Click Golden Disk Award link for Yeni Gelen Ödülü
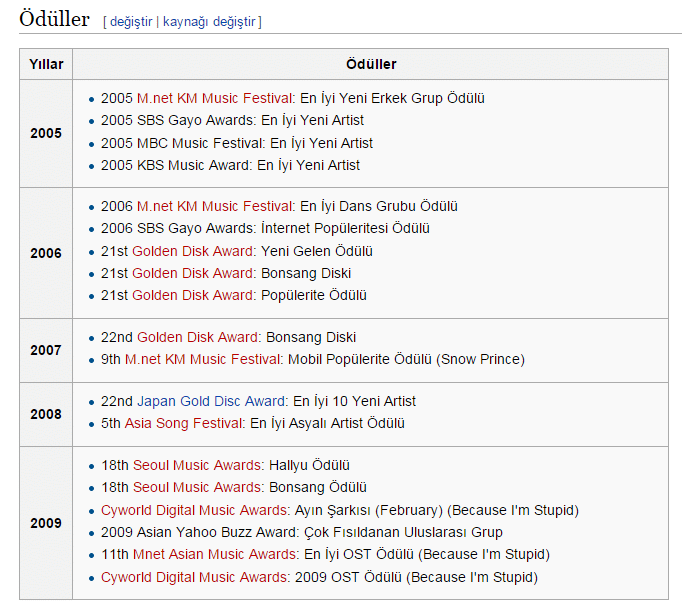 (194, 251)
